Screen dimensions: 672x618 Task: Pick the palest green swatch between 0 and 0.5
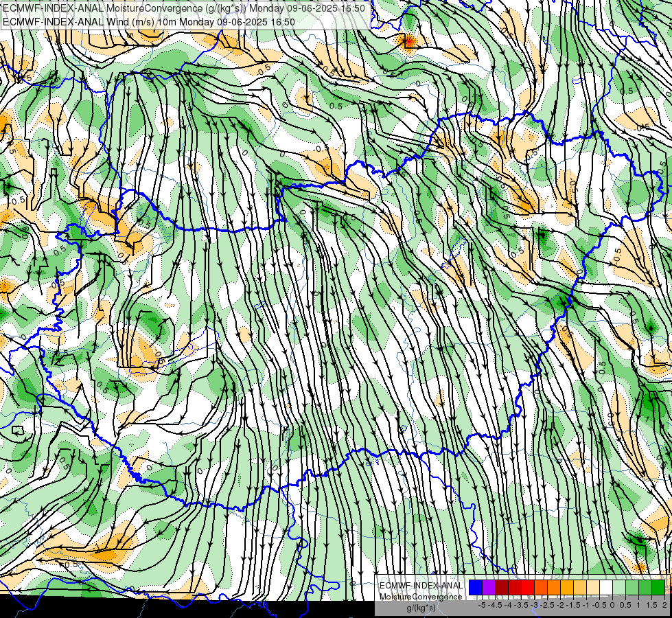[619, 587]
